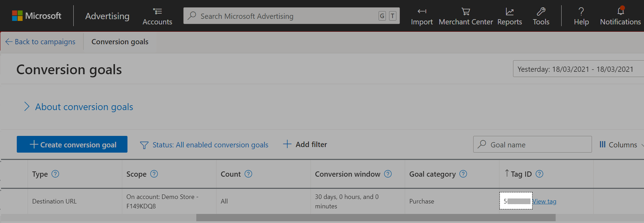The width and height of the screenshot is (644, 223).
Task: Click the Scope help icon
Action: [154, 174]
